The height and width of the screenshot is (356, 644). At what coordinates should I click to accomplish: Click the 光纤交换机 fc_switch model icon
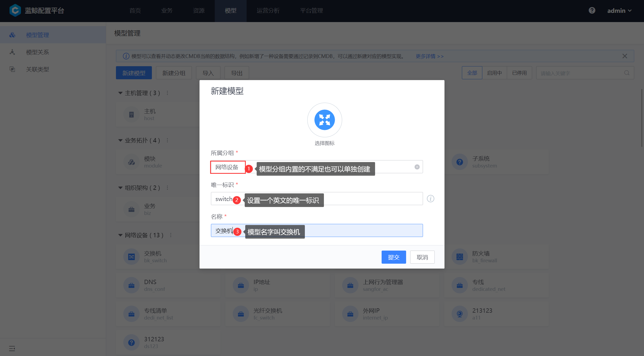tap(241, 314)
